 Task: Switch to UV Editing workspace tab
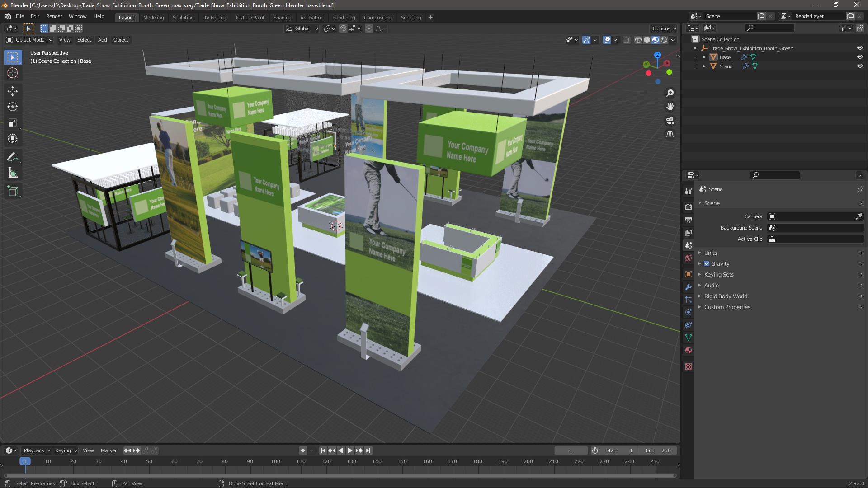(214, 18)
